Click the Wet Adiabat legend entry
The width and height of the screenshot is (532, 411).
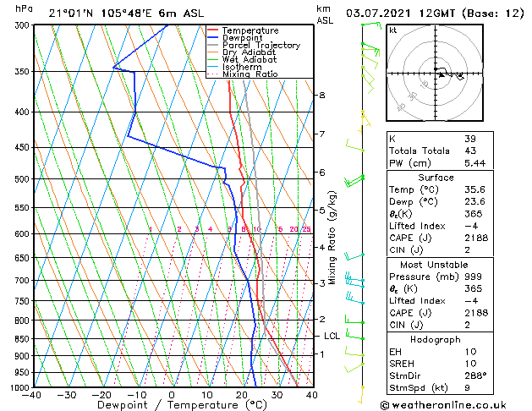point(250,59)
